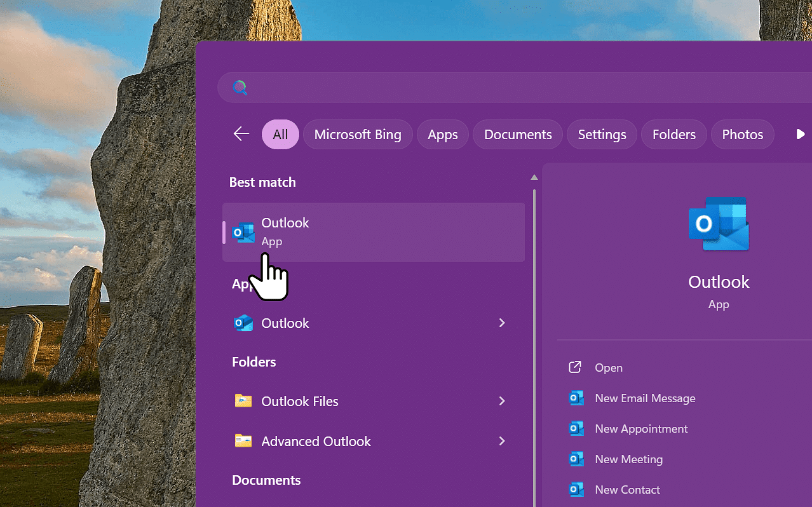
Task: Click New Email Message Outlook icon
Action: (x=576, y=398)
